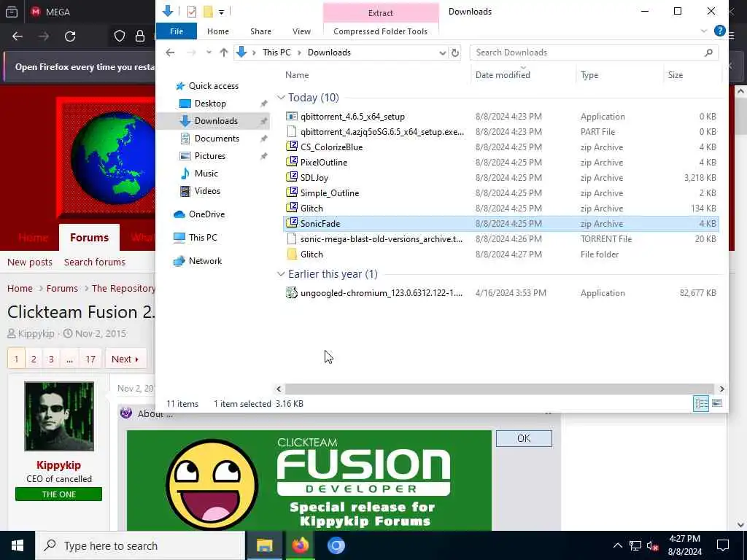Click the Firefox site padlock icon
Image resolution: width=747 pixels, height=560 pixels.
point(140,36)
